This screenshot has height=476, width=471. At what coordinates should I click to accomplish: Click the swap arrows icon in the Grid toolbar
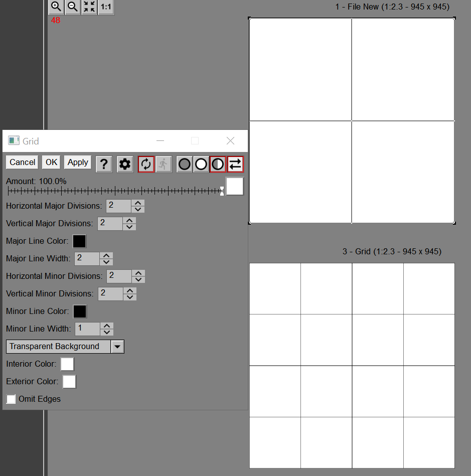pos(235,164)
